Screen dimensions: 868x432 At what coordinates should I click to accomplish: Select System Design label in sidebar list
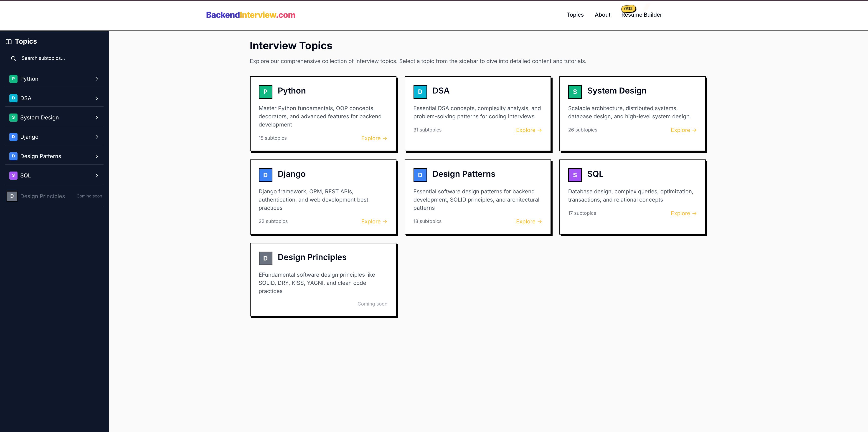click(x=39, y=118)
